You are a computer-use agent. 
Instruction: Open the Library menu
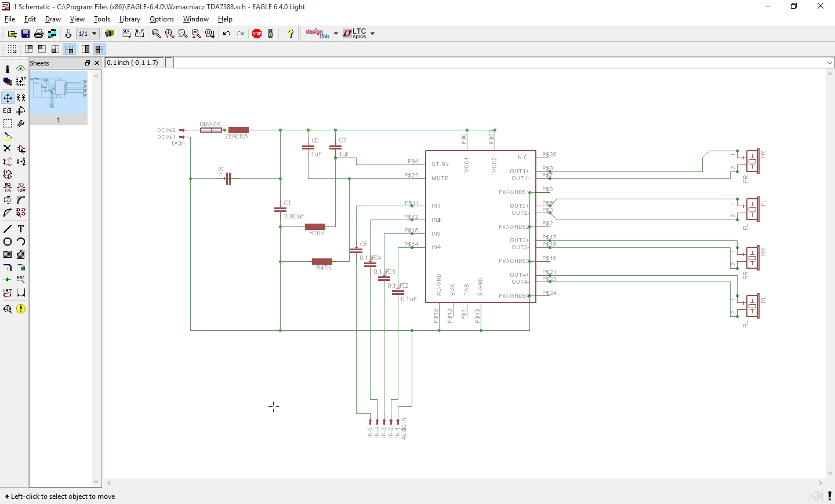point(130,19)
